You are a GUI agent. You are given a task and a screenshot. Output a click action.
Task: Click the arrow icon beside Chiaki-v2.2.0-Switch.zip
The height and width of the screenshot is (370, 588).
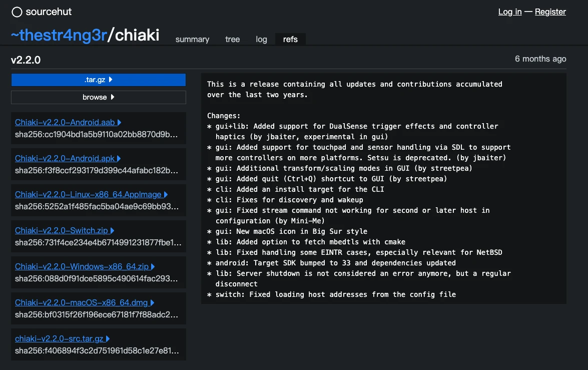pos(113,231)
